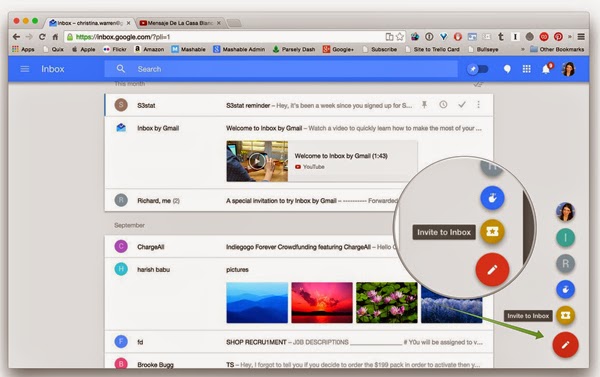Switch to the Mensaje De La Casa Blanca tab
Image resolution: width=600 pixels, height=377 pixels.
tap(180, 23)
